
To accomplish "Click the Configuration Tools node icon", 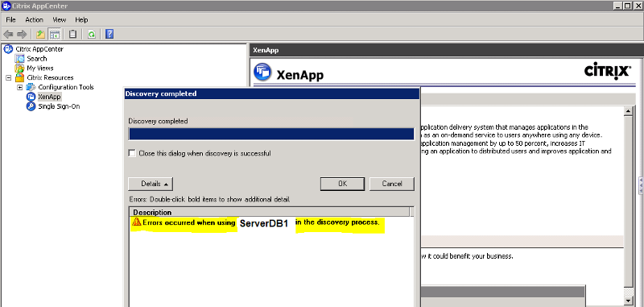I will (31, 87).
